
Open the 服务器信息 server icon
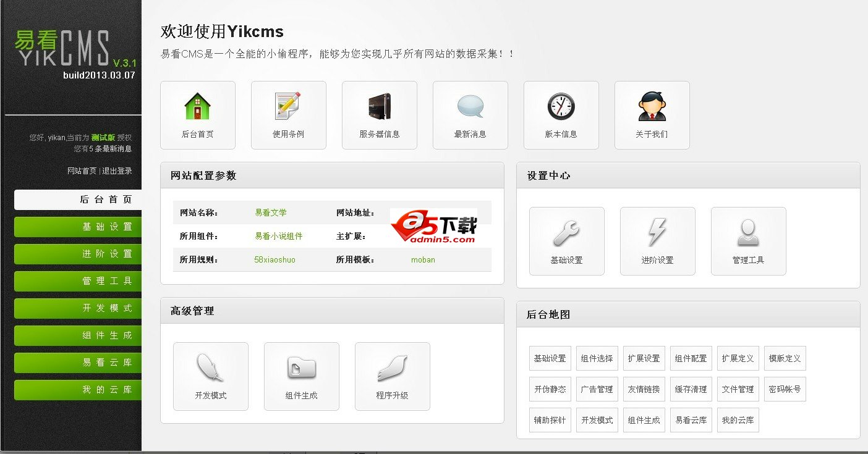pos(380,115)
